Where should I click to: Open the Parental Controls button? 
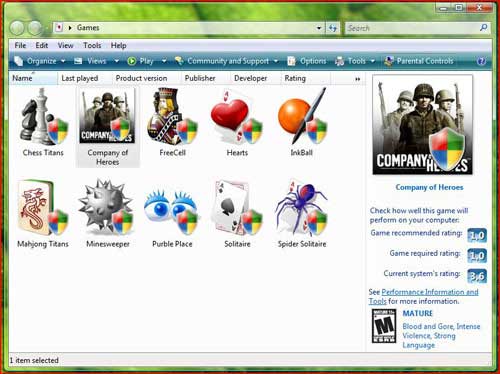pos(419,61)
